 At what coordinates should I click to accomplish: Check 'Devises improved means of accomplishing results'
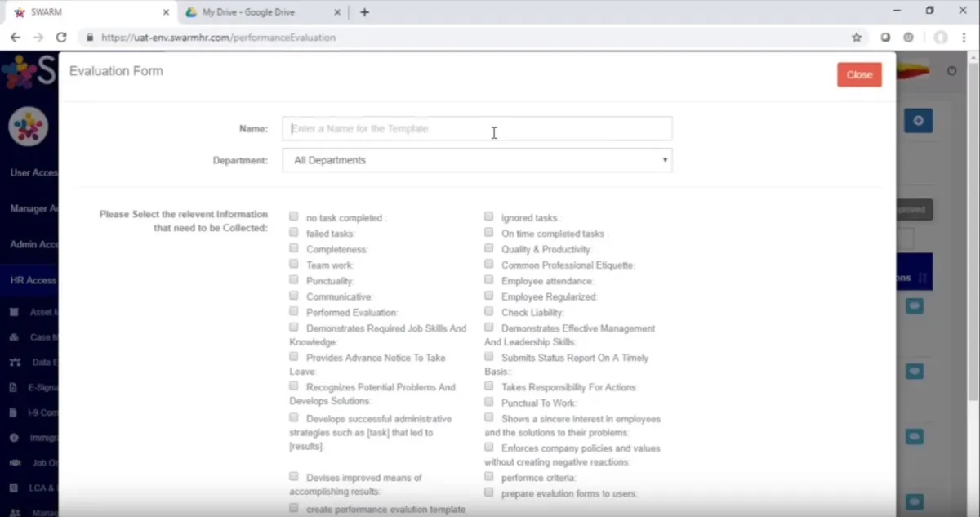(x=294, y=476)
